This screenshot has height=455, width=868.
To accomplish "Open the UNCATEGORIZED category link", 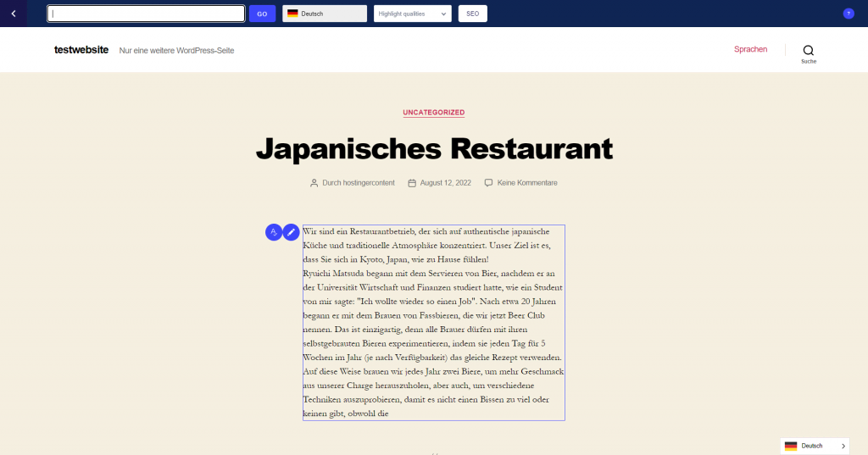I will [433, 113].
